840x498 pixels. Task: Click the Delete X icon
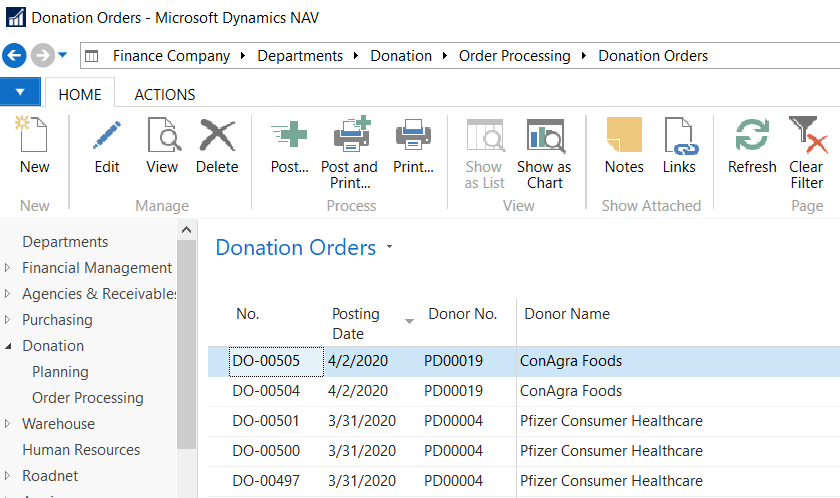pos(217,135)
